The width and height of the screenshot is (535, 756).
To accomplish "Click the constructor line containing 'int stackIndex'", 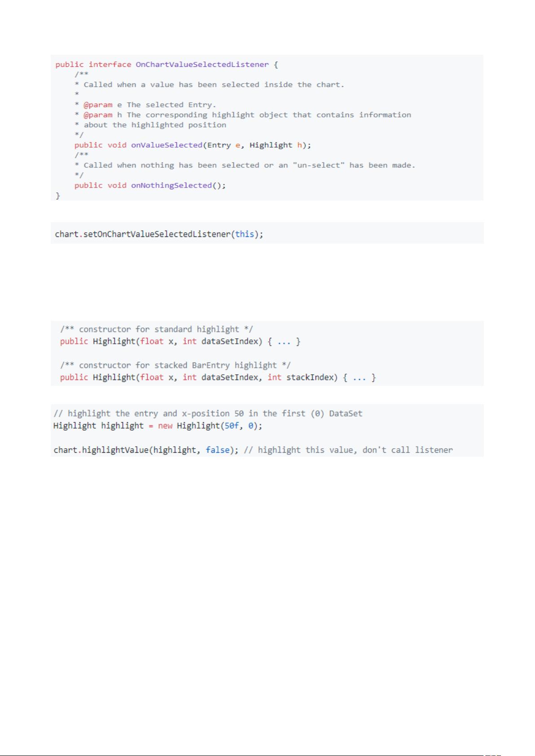I will pyautogui.click(x=218, y=378).
